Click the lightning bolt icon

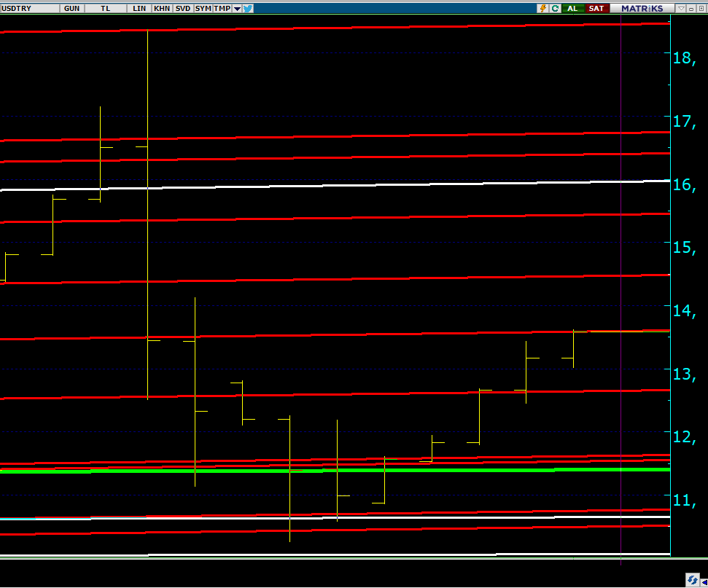click(542, 9)
